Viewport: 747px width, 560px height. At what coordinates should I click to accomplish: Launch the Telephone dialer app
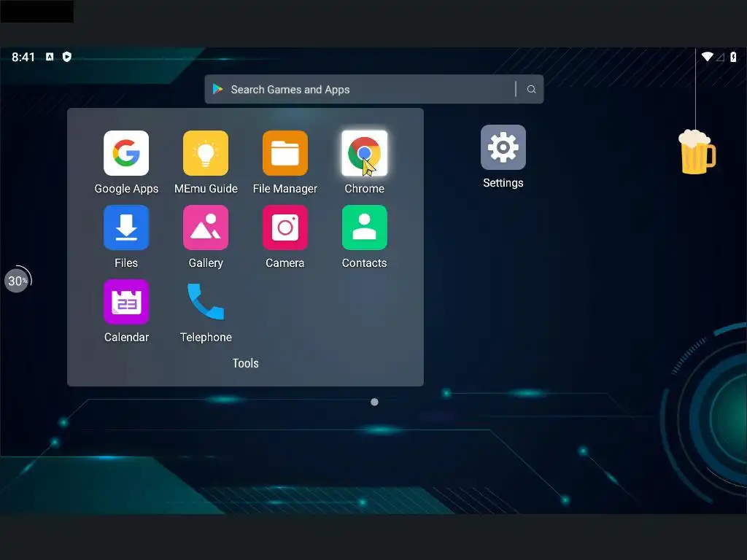click(x=206, y=302)
